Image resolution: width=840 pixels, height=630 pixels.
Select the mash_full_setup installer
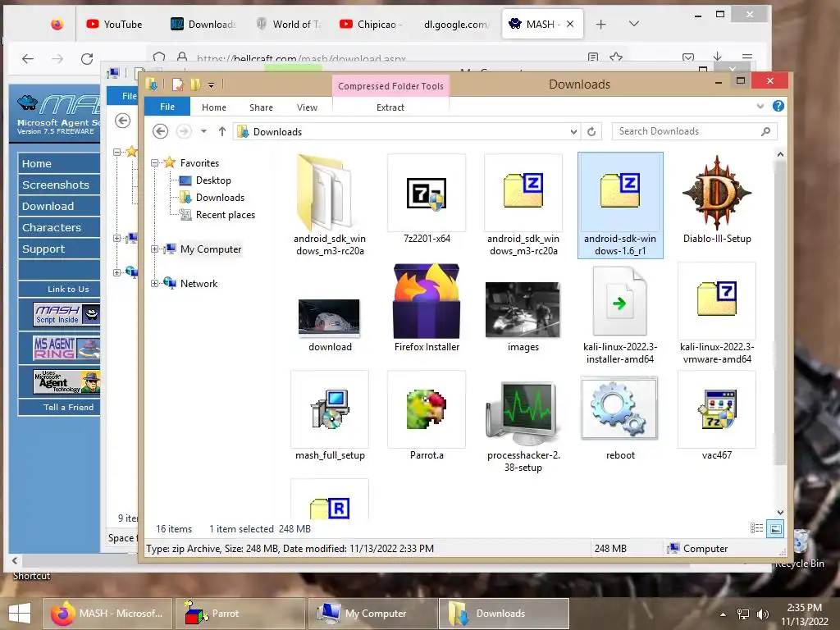pos(330,417)
